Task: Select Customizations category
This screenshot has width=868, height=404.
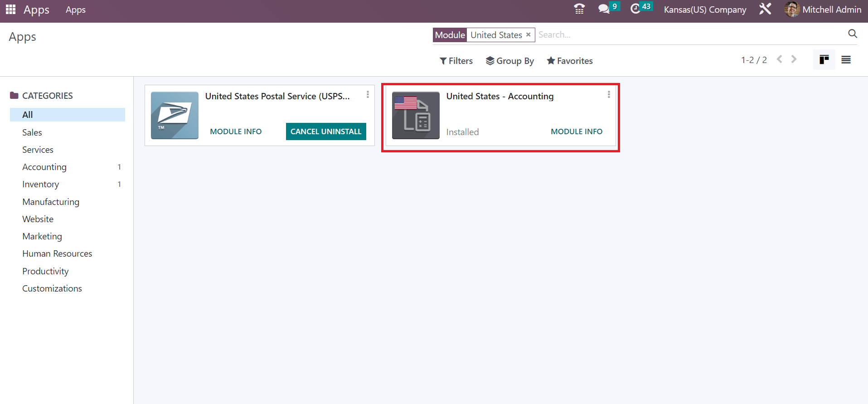Action: pos(68,288)
